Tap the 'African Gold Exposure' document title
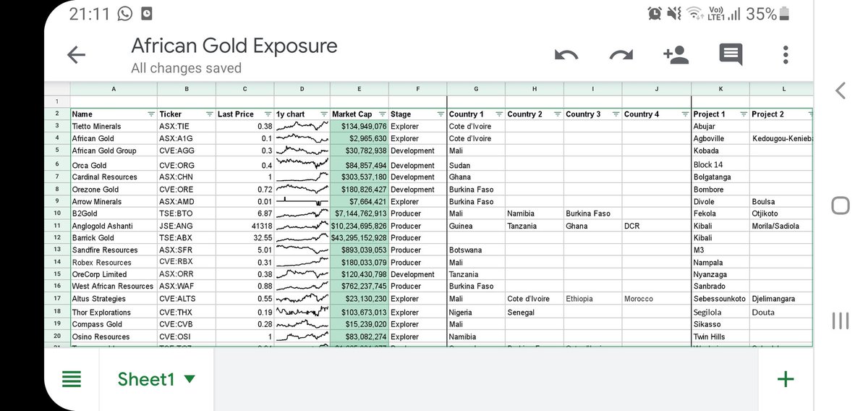 [234, 46]
